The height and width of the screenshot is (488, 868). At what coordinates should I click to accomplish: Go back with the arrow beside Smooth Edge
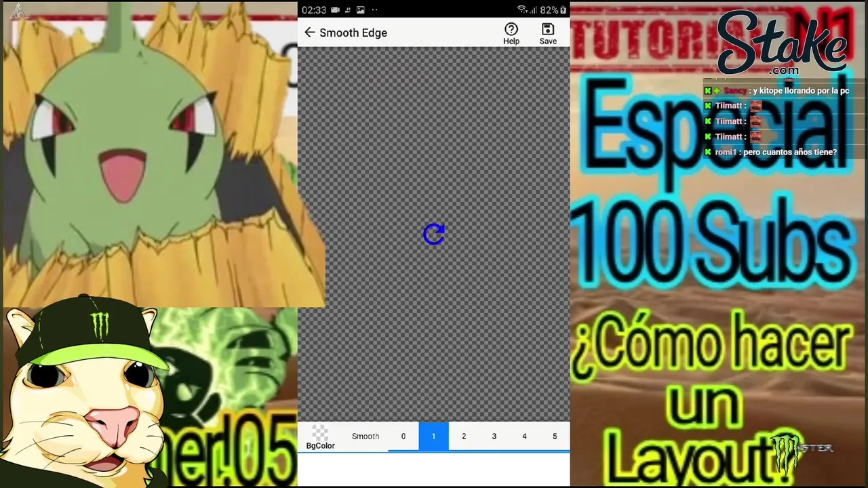(309, 33)
